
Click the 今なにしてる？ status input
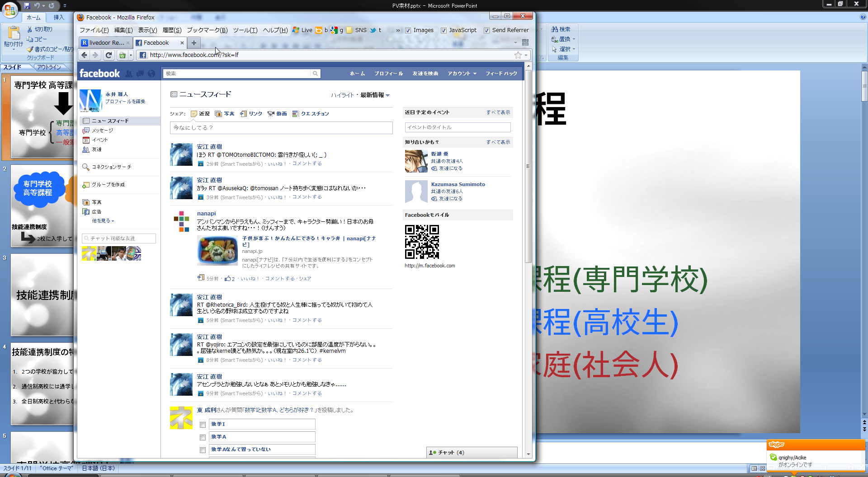[281, 128]
